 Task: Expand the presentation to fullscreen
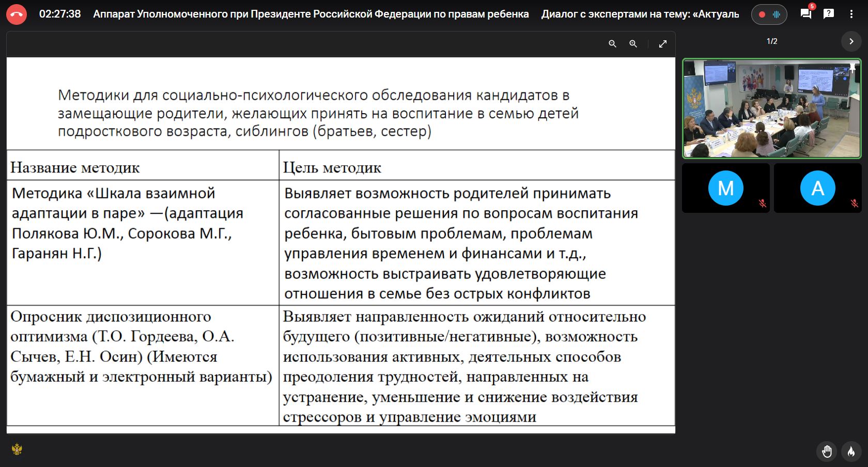point(662,44)
